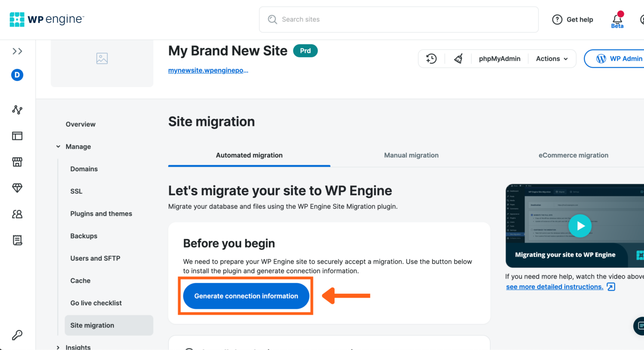Image resolution: width=644 pixels, height=350 pixels.
Task: Expand the Insights section
Action: 58,347
